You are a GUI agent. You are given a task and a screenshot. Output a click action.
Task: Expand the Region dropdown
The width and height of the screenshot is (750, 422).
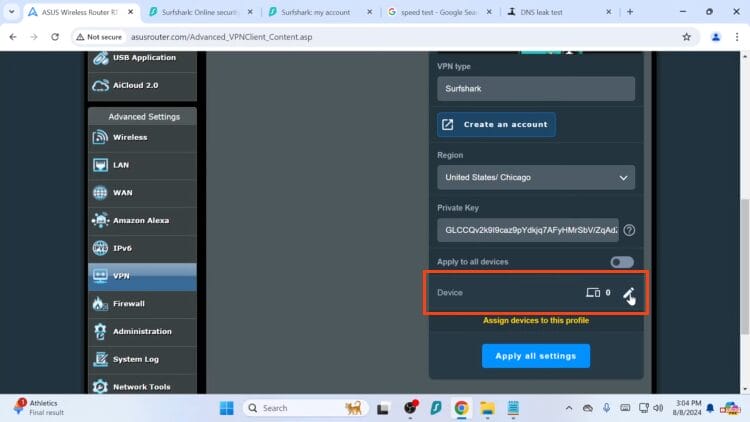coord(536,178)
